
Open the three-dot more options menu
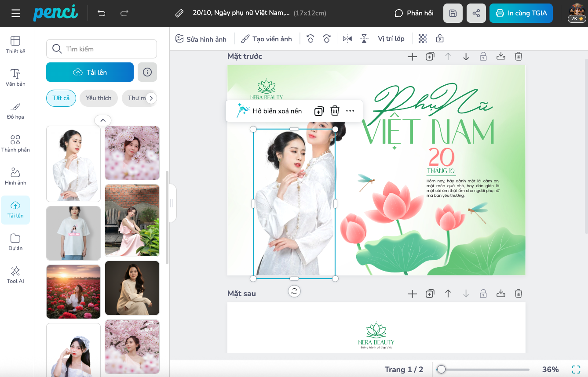[350, 111]
